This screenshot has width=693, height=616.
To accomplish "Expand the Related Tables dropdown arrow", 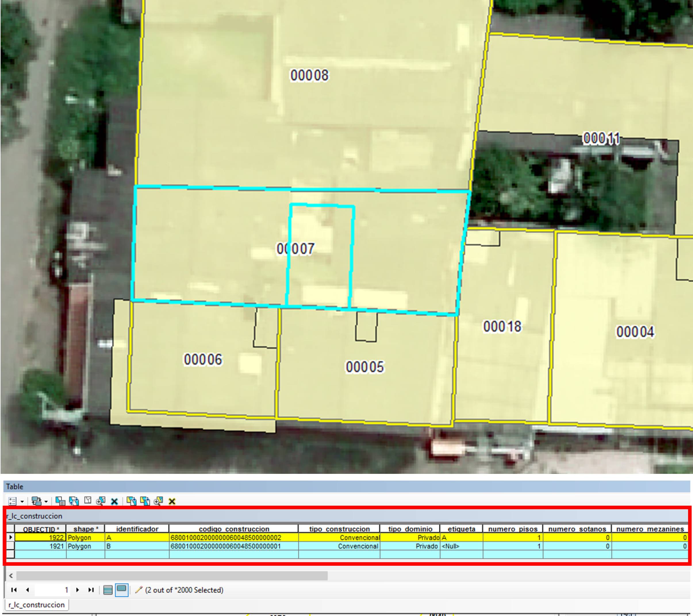I will coord(46,501).
